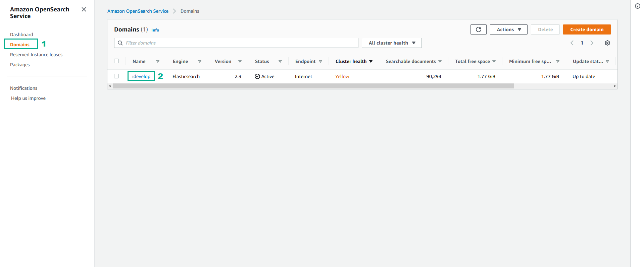The image size is (644, 267).
Task: Go to previous page of domains
Action: [572, 43]
